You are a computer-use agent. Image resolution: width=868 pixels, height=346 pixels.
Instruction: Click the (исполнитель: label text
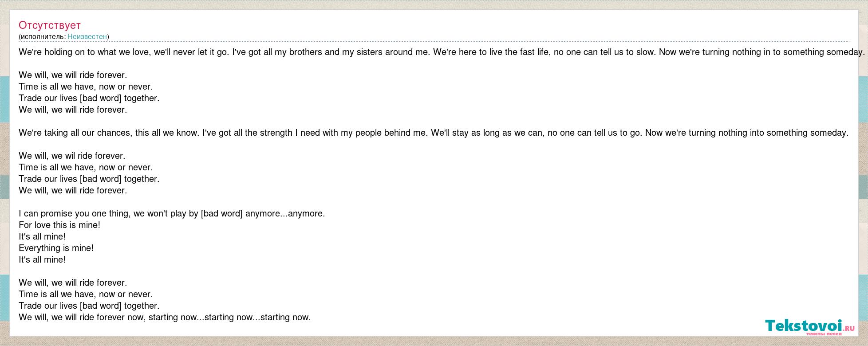(42, 36)
